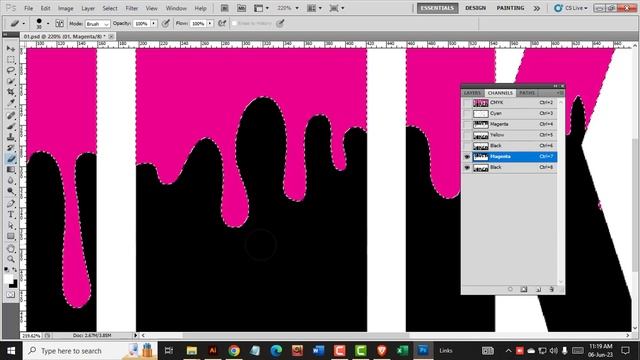The image size is (640, 360).
Task: Switch to the Essentials workspace
Action: tap(437, 8)
